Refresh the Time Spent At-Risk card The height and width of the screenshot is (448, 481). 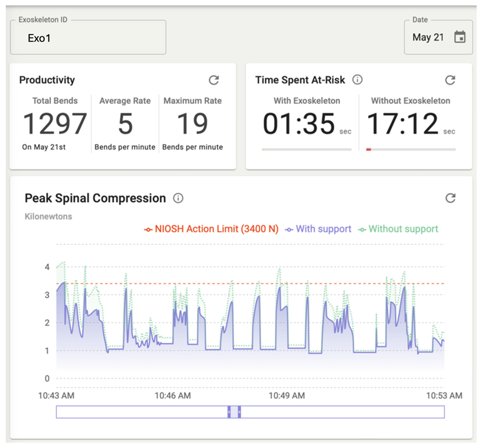click(450, 80)
